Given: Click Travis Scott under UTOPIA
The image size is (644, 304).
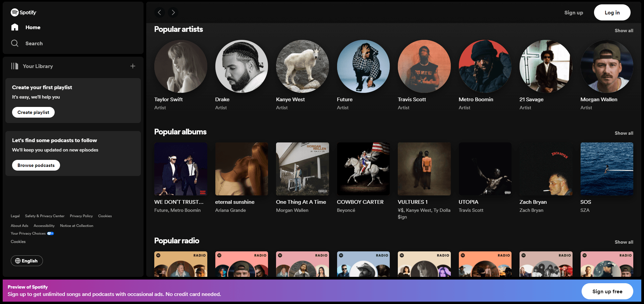Looking at the screenshot, I should tap(471, 210).
